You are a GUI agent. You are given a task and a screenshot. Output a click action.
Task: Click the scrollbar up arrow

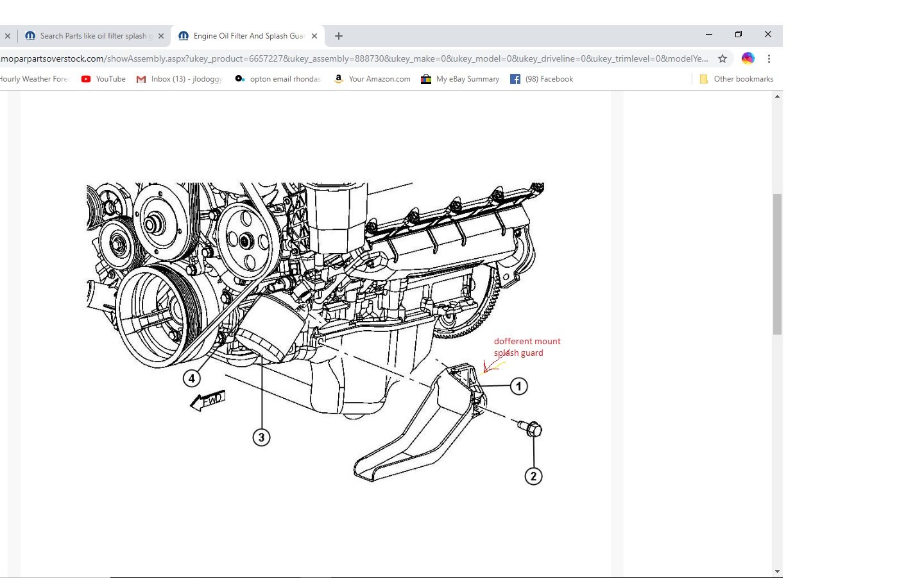[x=777, y=96]
